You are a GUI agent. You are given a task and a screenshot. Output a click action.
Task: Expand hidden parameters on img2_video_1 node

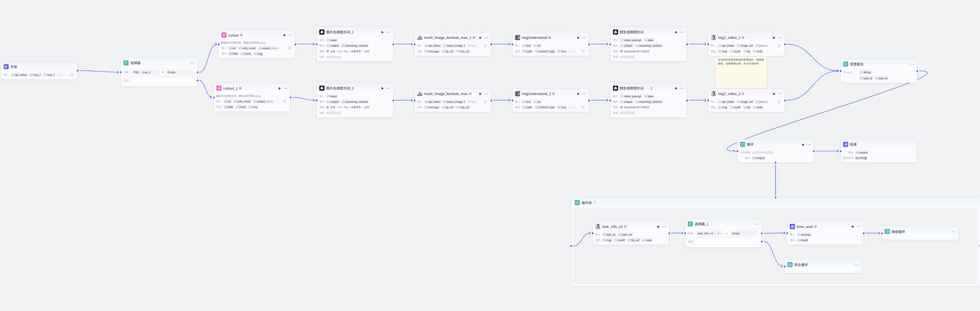coord(779,46)
